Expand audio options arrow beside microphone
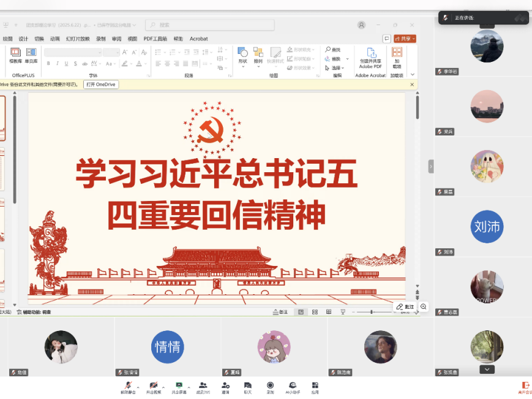532x399 pixels. click(138, 387)
